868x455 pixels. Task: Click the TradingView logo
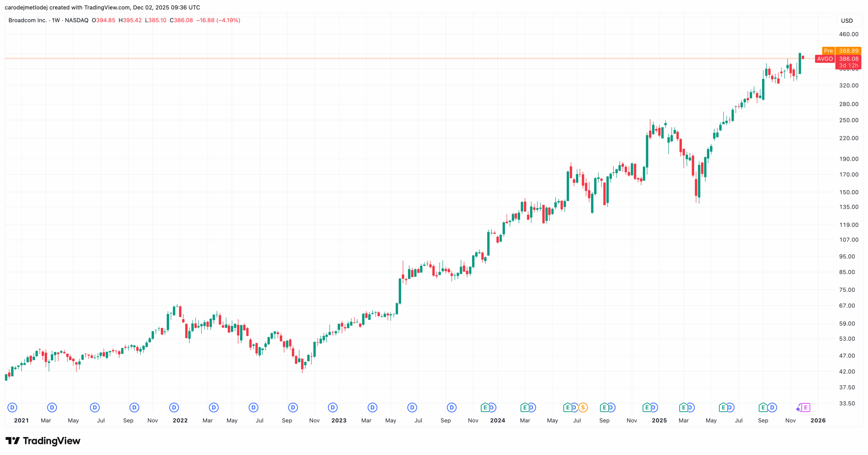point(43,440)
